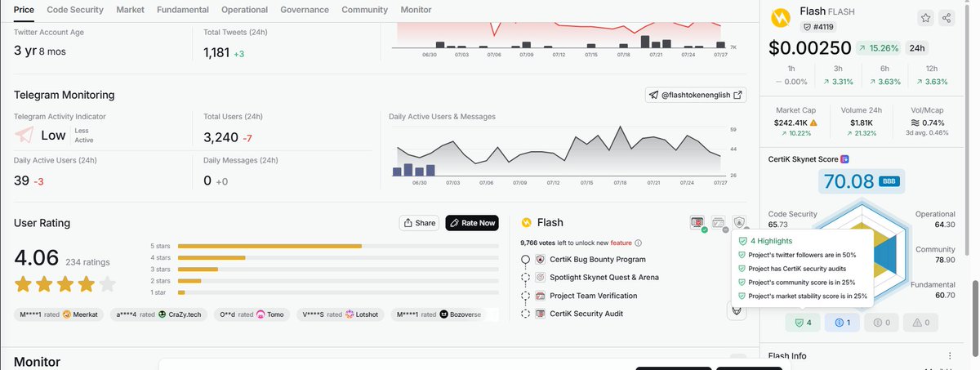Click the 3h 3.31% change
Screen dimensions: 980x370
[x=838, y=82]
